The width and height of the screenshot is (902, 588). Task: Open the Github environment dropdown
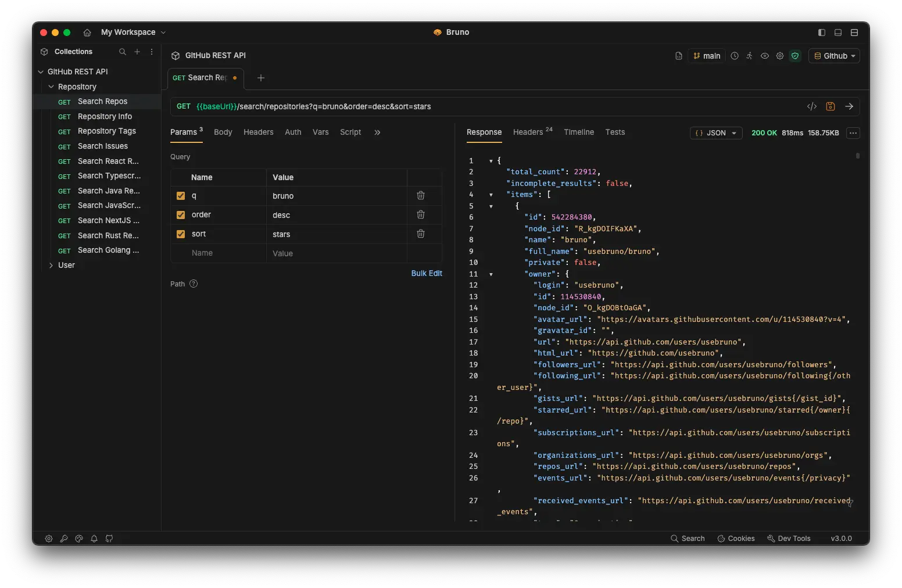[x=834, y=56]
